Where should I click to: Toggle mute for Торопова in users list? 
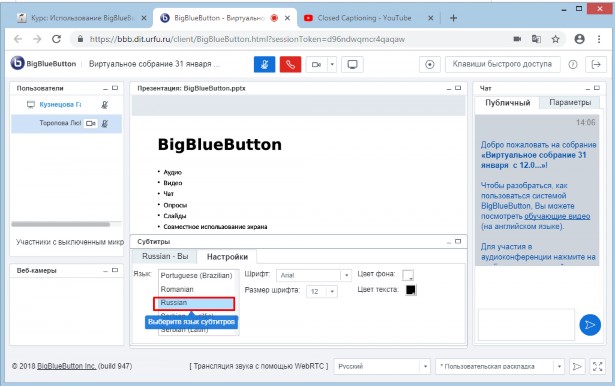point(104,124)
